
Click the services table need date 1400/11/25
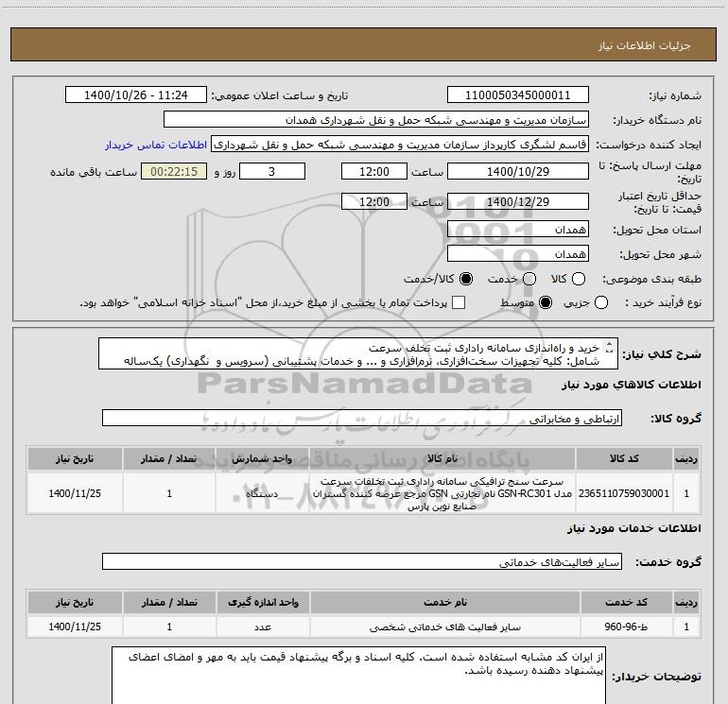tap(75, 627)
